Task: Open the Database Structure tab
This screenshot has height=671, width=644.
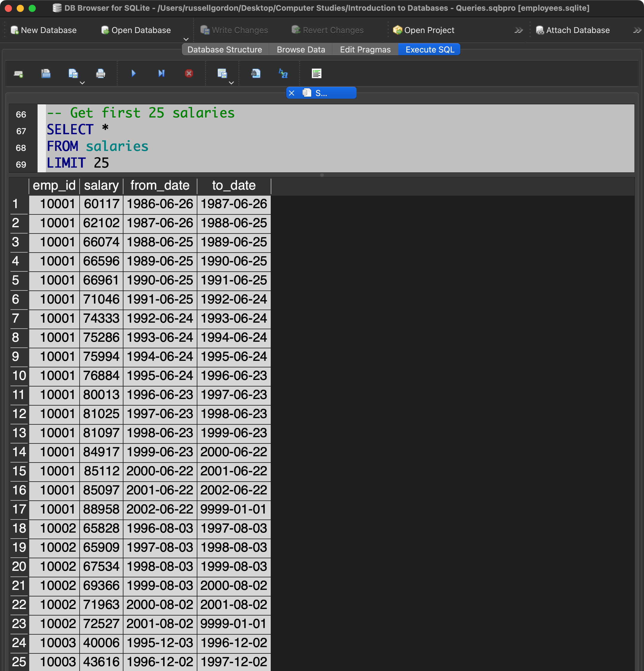Action: click(x=225, y=50)
